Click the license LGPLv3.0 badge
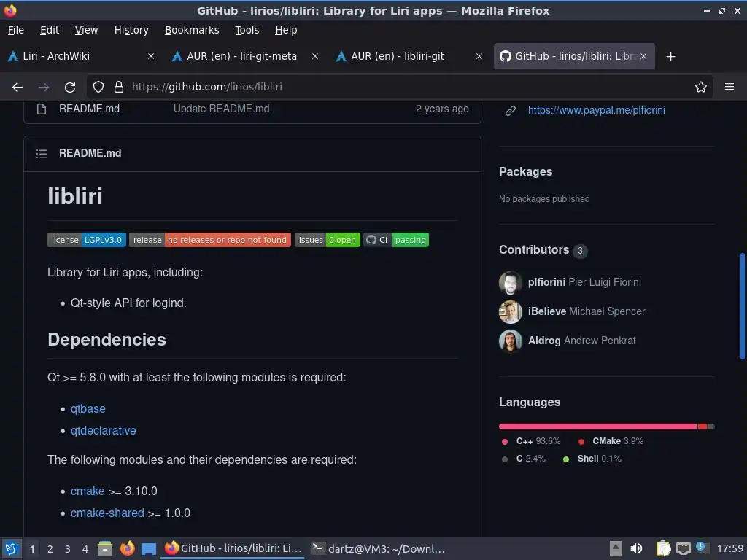Image resolution: width=747 pixels, height=560 pixels. (87, 240)
